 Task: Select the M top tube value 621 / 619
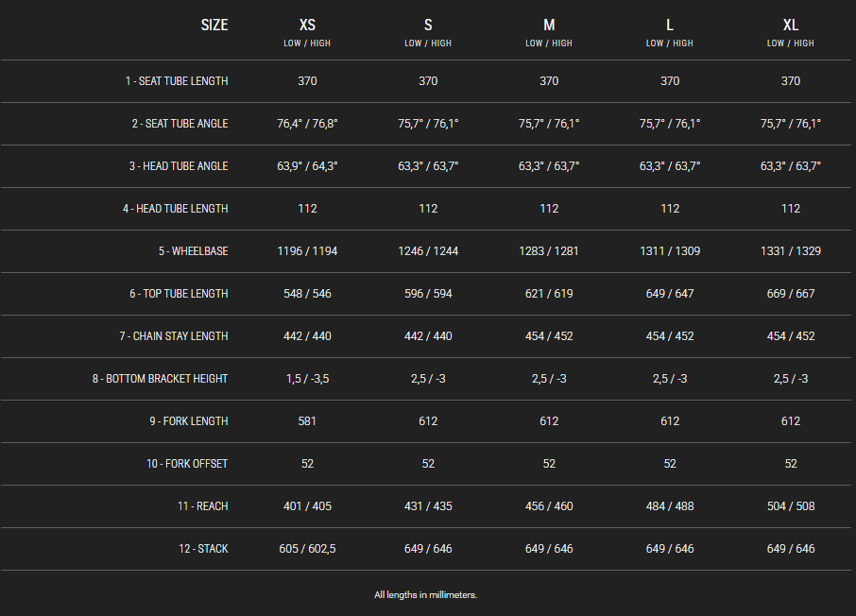pos(549,294)
